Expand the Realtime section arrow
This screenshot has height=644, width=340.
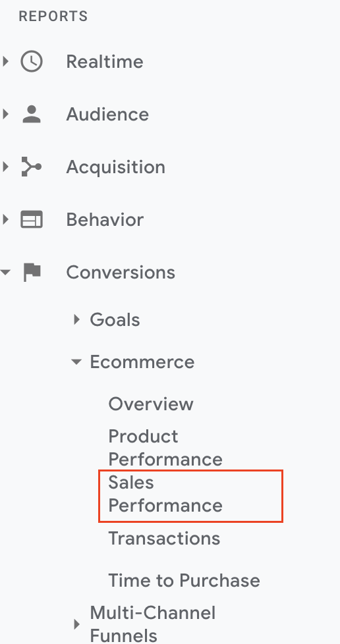5,62
